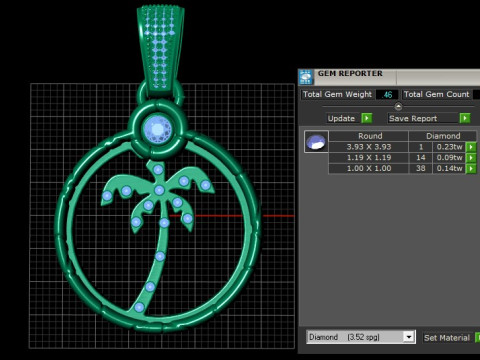480x360 pixels.
Task: Click the green arrow next to Save Report
Action: click(465, 118)
